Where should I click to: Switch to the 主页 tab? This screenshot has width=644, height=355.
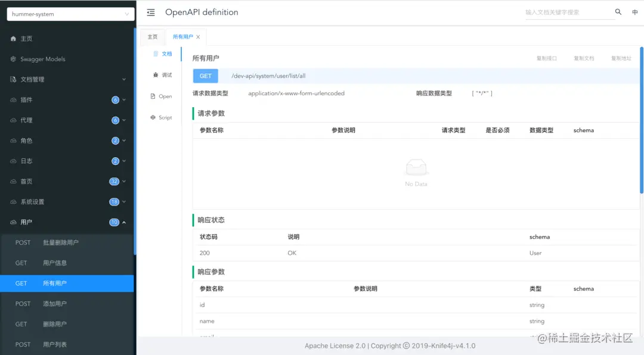coord(153,37)
